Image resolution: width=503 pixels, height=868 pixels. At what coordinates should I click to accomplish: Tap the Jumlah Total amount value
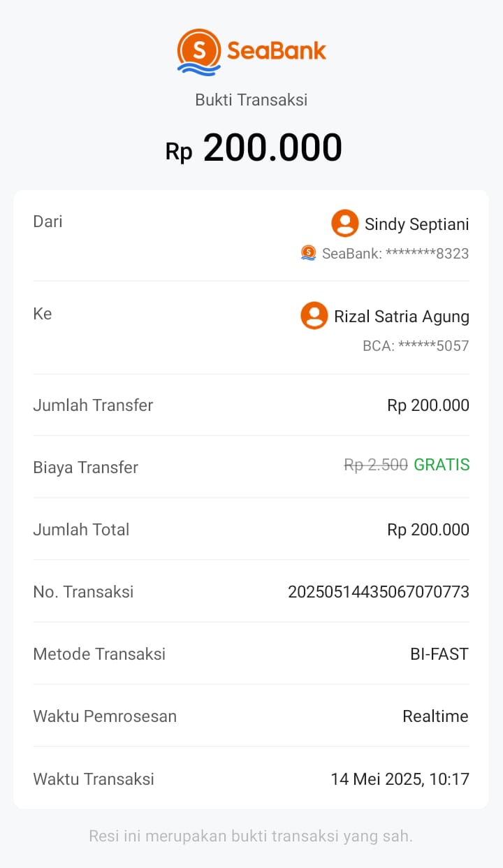428,530
